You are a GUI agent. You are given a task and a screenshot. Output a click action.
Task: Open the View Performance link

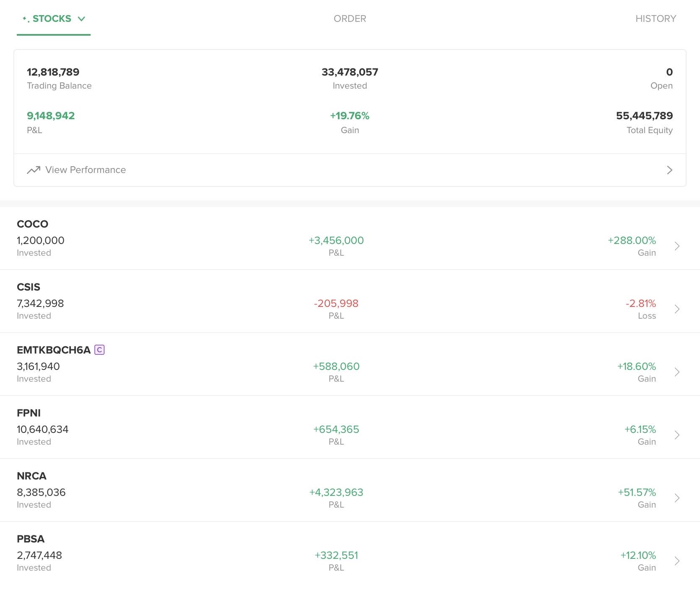(x=86, y=170)
